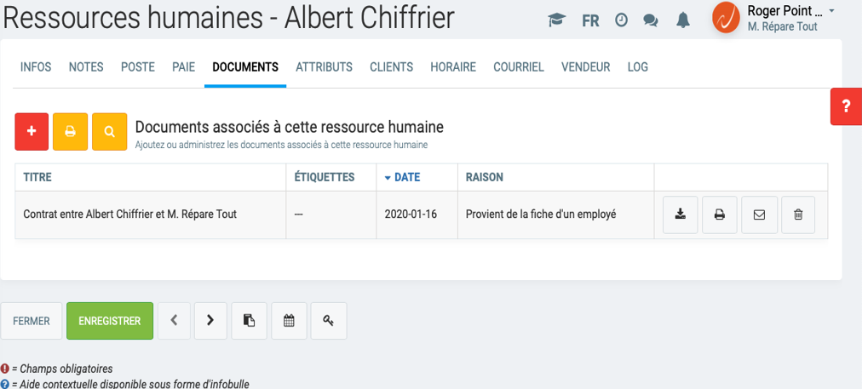The image size is (868, 389).
Task: Download the Albert Chiffrier contract document
Action: tap(680, 215)
